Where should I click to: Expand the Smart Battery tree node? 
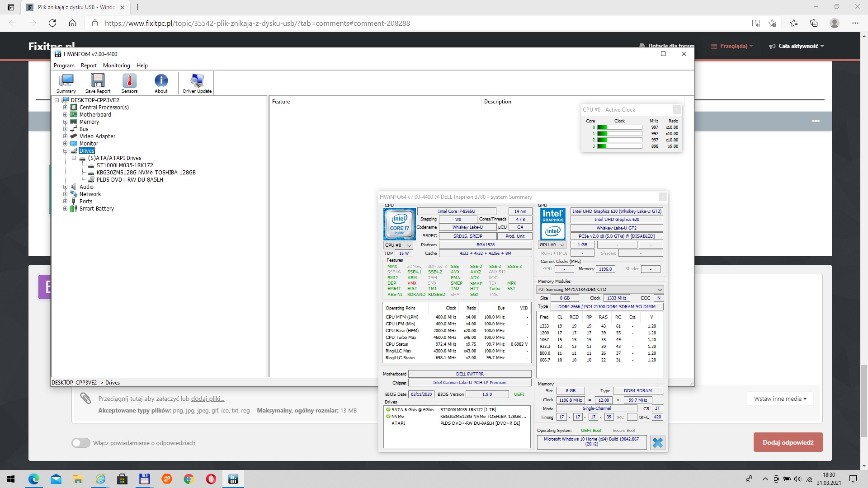coord(65,209)
